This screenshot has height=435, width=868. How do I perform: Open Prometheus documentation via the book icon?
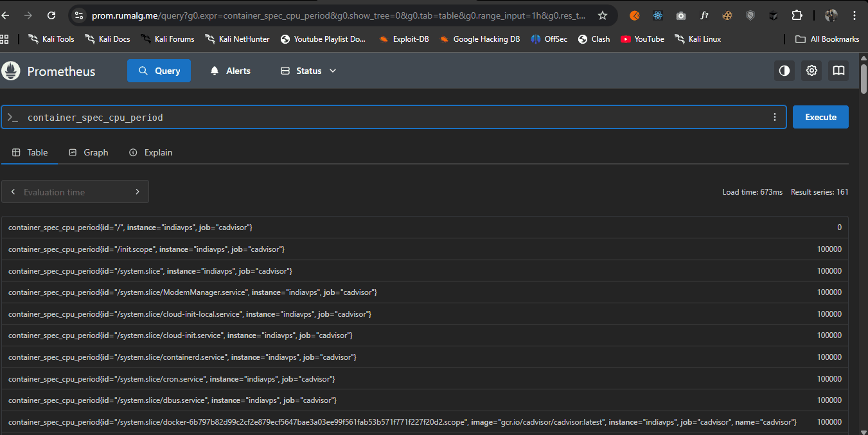838,71
